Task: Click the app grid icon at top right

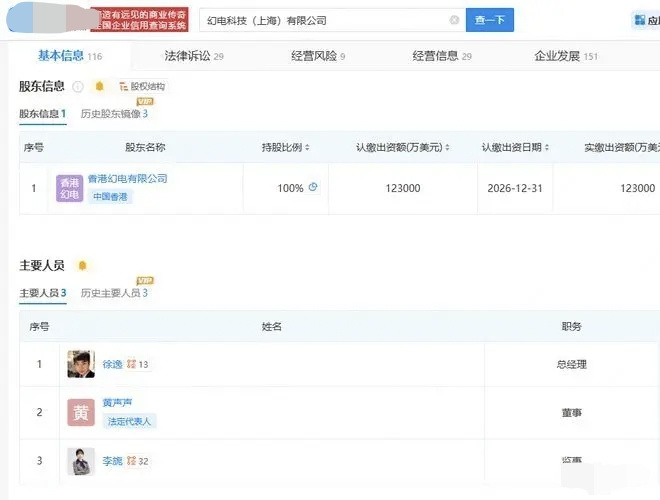Action: click(640, 20)
